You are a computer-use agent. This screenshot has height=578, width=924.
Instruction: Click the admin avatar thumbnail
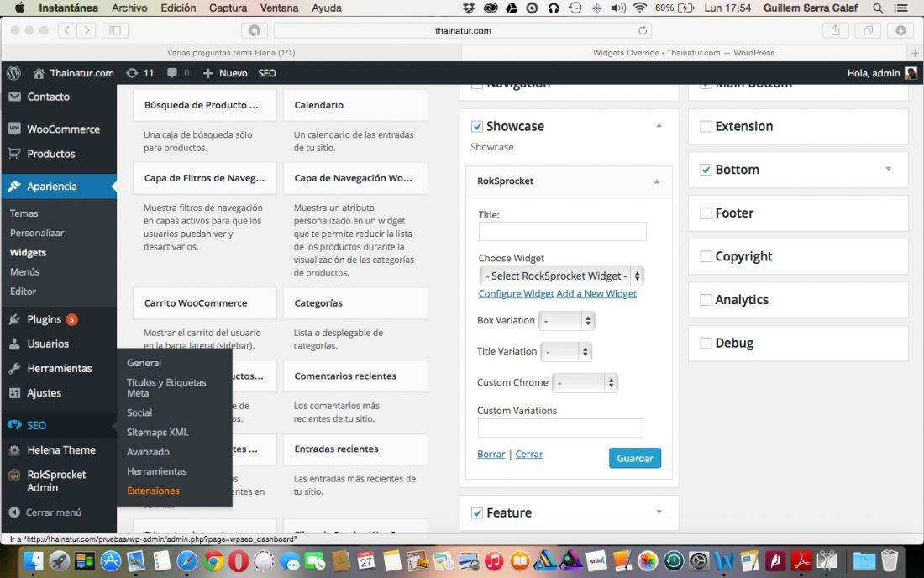click(x=911, y=73)
